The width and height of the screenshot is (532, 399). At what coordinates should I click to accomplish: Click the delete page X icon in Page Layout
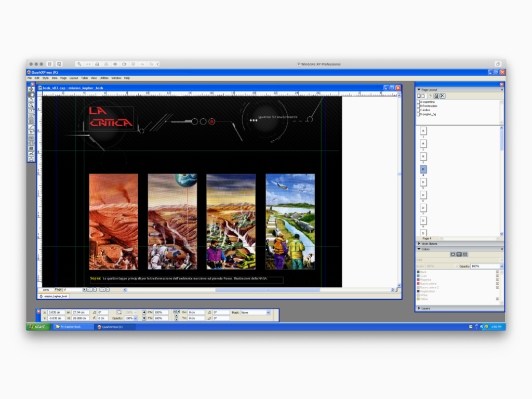443,96
